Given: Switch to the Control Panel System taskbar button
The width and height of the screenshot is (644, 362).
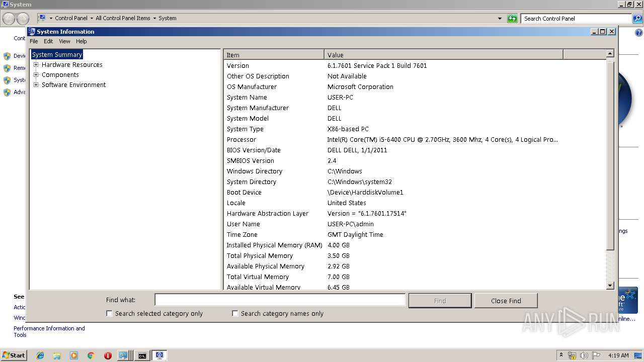Looking at the screenshot, I should 124,355.
